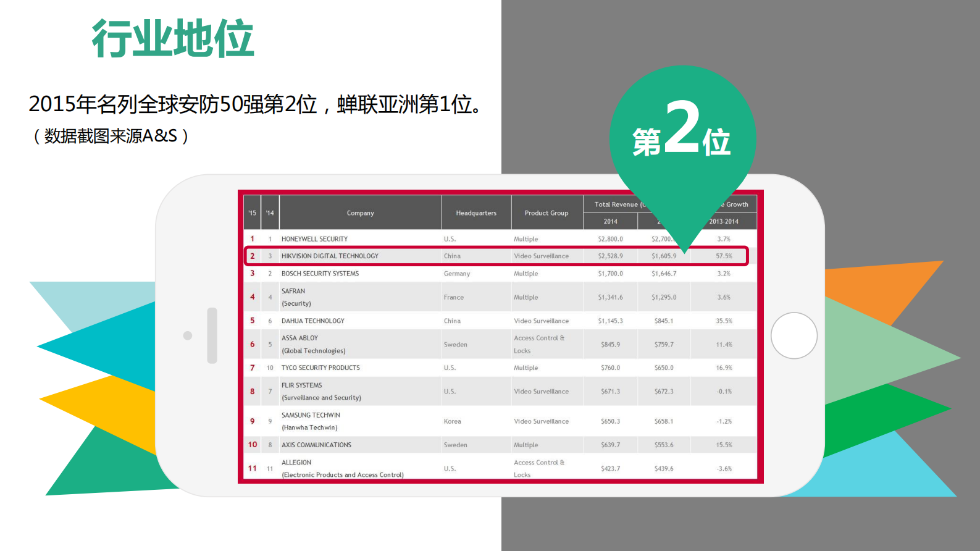
Task: Click the "Product Group" column header
Action: 547,213
